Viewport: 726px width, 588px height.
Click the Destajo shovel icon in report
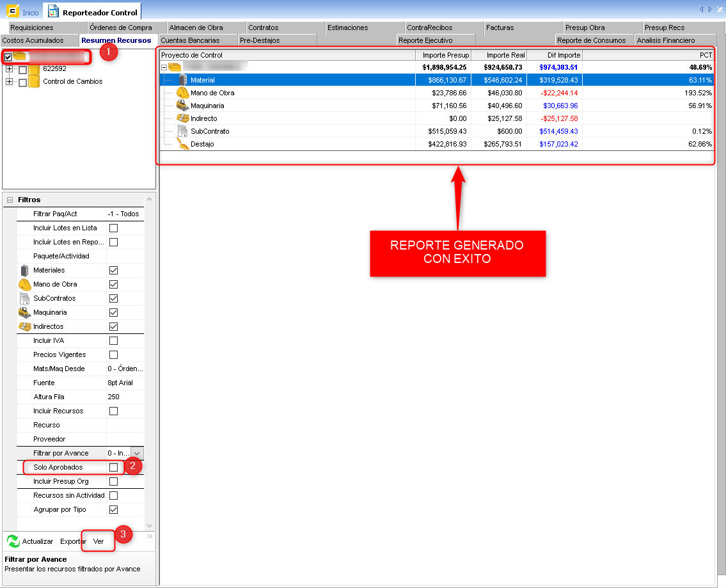183,144
